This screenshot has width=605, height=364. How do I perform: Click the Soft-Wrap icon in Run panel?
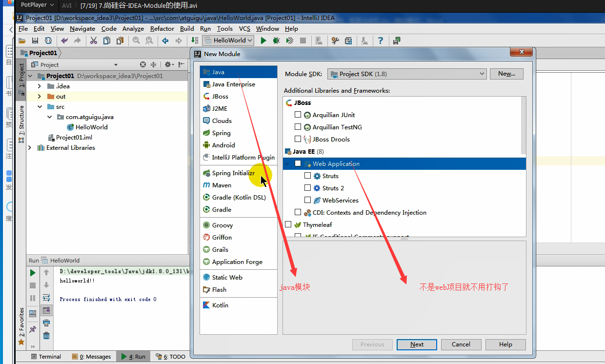(x=46, y=298)
